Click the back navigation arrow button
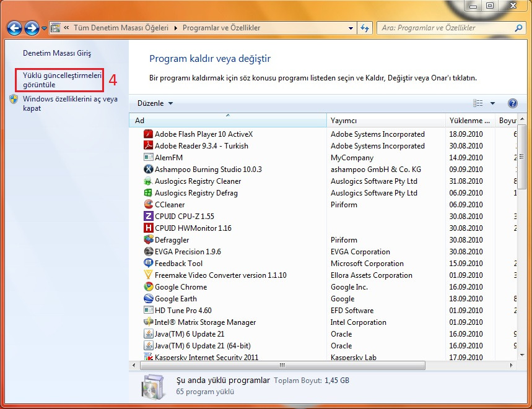This screenshot has width=532, height=409. tap(15, 28)
